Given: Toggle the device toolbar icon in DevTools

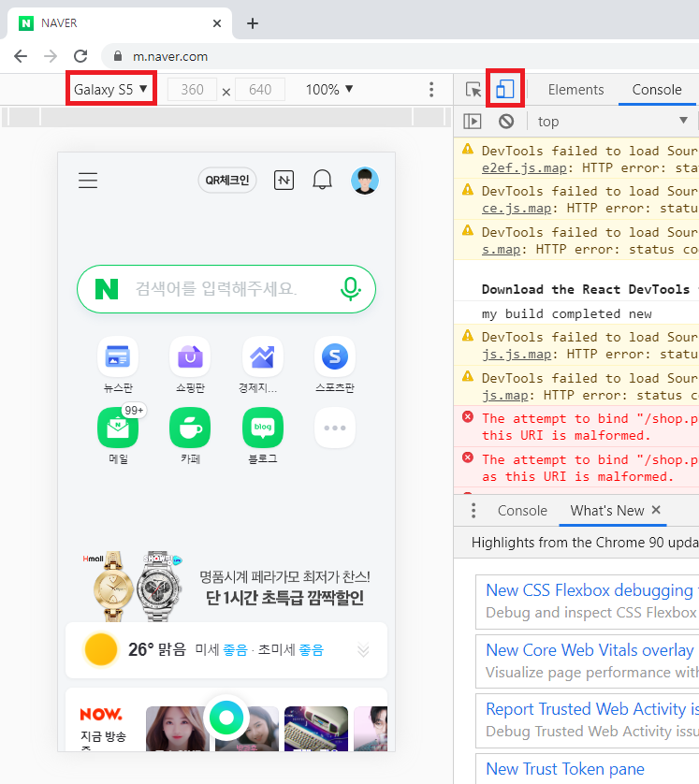Looking at the screenshot, I should pyautogui.click(x=504, y=90).
